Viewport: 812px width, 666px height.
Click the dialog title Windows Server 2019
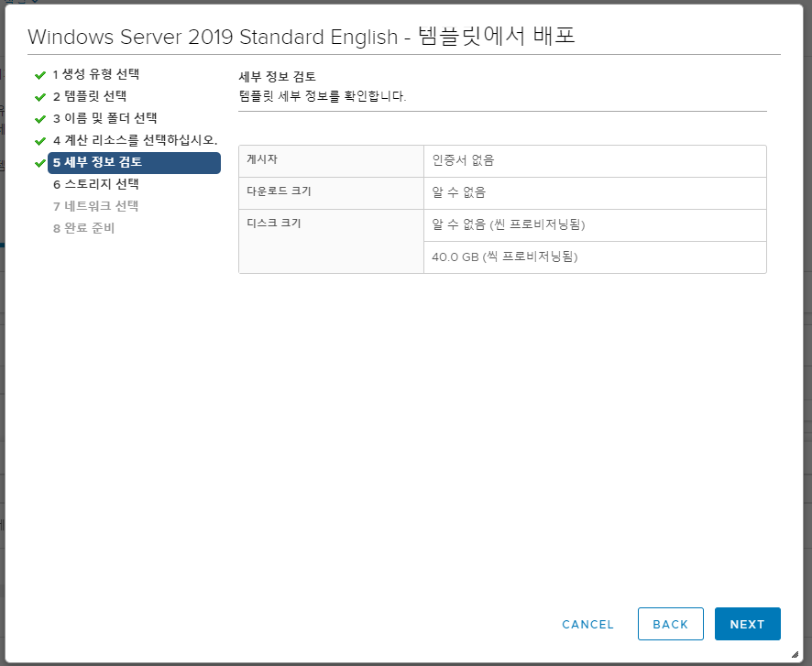point(302,37)
